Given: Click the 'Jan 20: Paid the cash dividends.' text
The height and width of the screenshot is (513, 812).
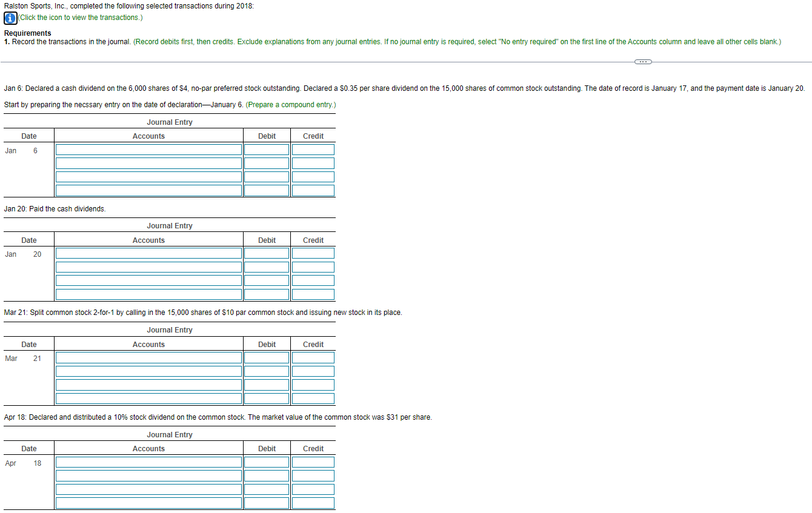Looking at the screenshot, I should pyautogui.click(x=55, y=209).
